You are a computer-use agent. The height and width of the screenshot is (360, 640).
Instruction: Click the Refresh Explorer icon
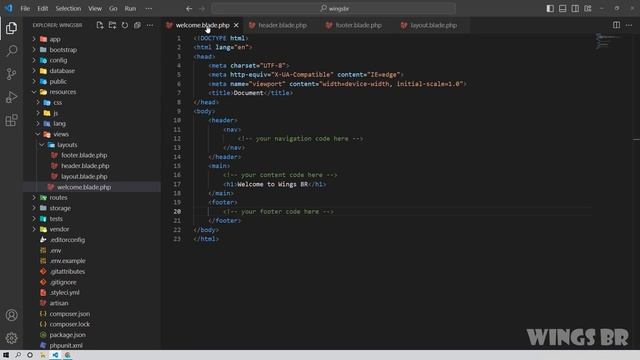[x=125, y=25]
